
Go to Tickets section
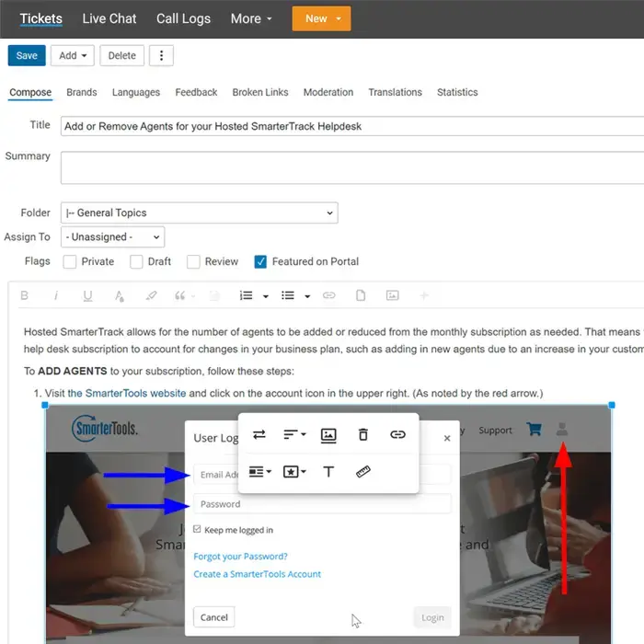(41, 19)
